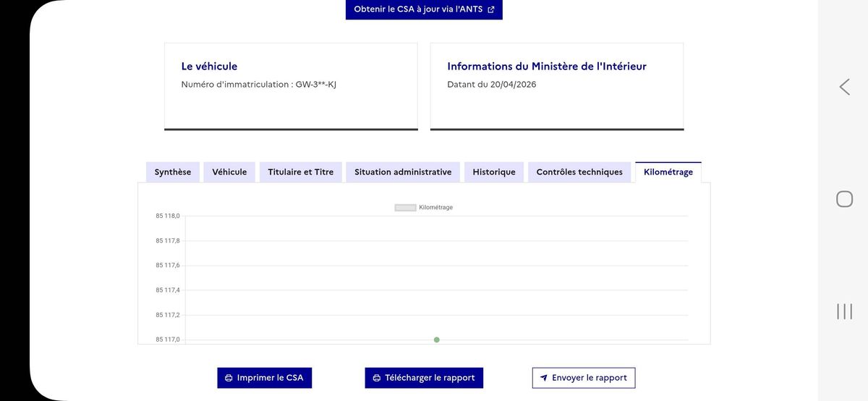Open the Véhicule tab
Image resolution: width=868 pixels, height=401 pixels.
(x=229, y=172)
